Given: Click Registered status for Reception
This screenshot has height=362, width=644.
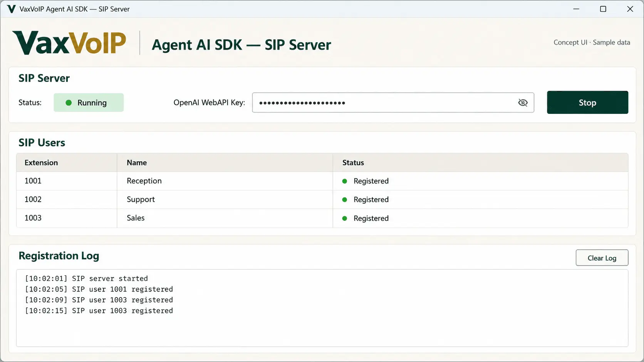Looking at the screenshot, I should pyautogui.click(x=371, y=181).
